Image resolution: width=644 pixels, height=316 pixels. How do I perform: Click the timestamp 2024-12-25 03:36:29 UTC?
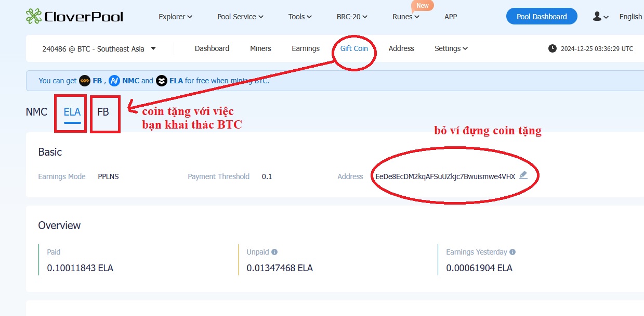tap(597, 48)
